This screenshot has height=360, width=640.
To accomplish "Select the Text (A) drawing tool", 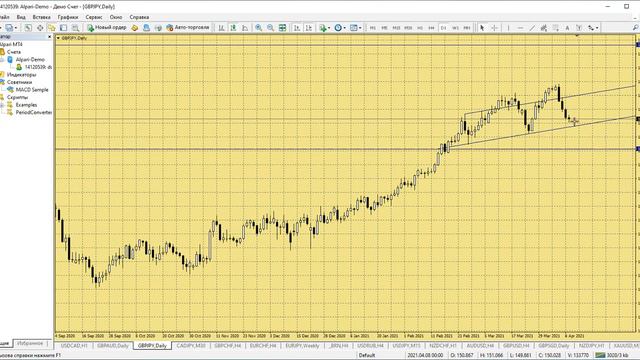I will (x=567, y=28).
